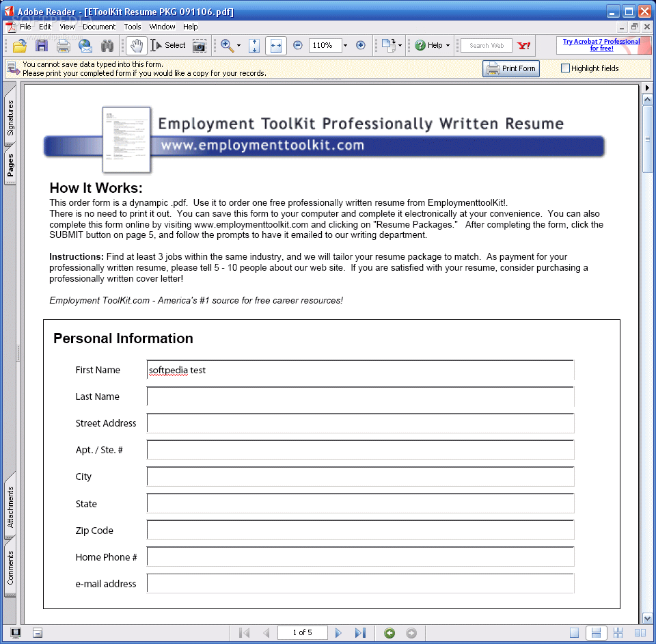The image size is (656, 644).
Task: Open the Comments side panel tab
Action: pyautogui.click(x=10, y=568)
